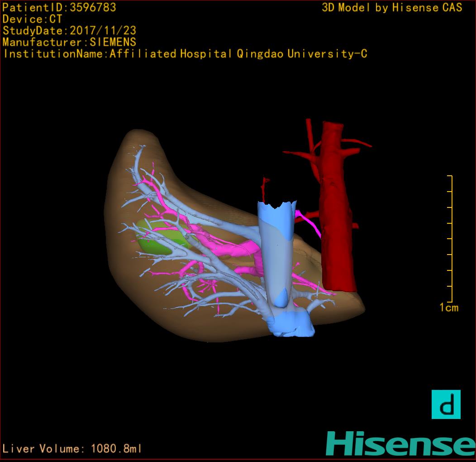Click the yellow scale ruler
The image size is (476, 462).
(451, 238)
